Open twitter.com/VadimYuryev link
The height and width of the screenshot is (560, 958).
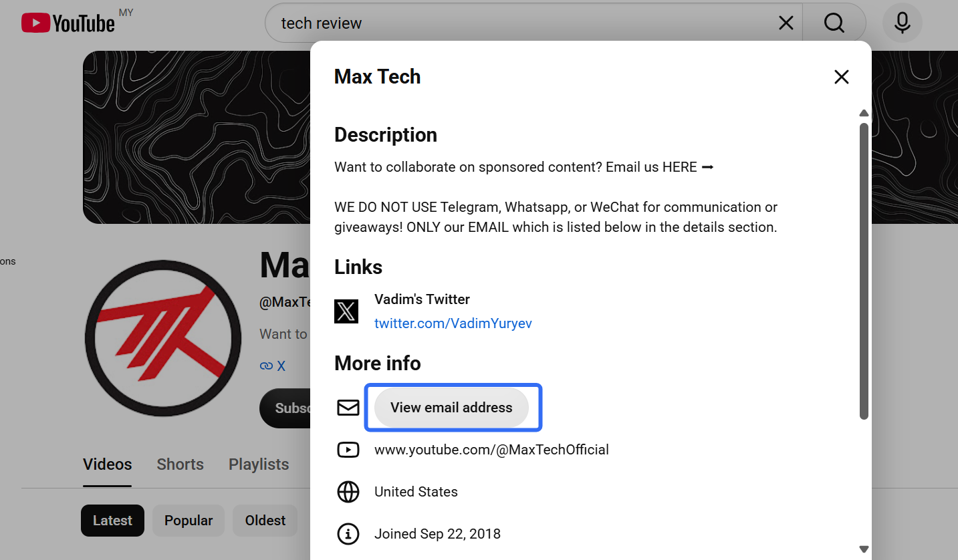point(453,323)
